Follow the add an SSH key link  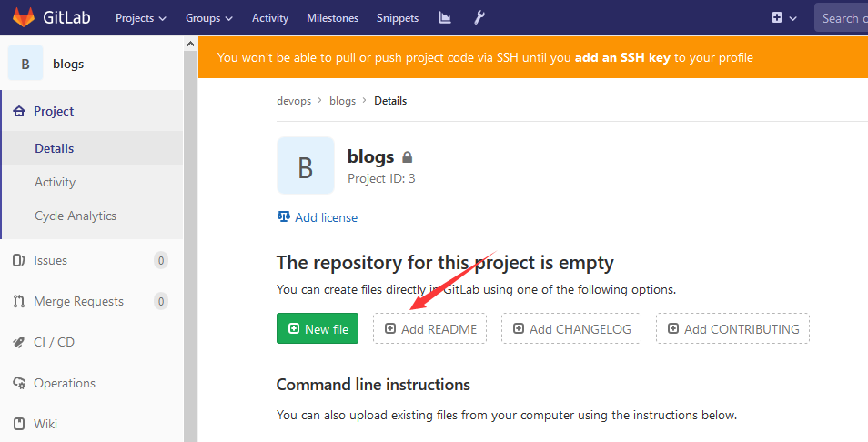tap(622, 58)
